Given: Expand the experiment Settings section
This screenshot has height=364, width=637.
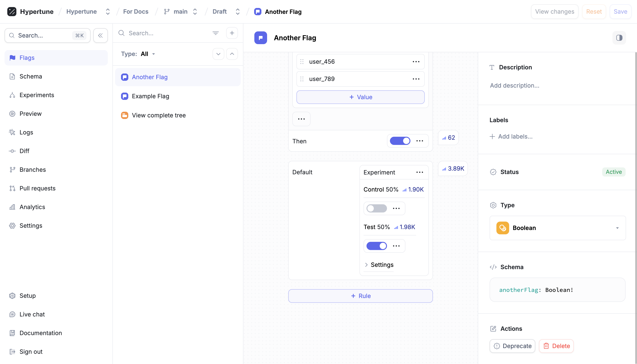Looking at the screenshot, I should pos(379,265).
